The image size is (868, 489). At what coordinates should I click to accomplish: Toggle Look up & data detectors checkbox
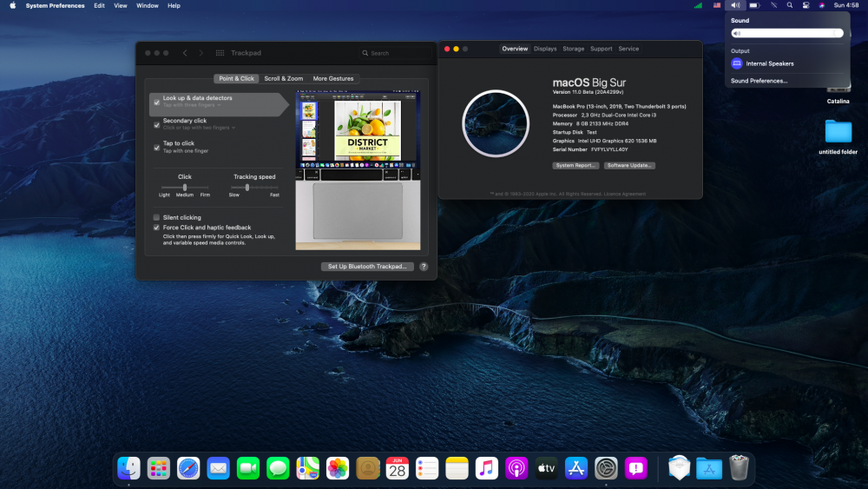156,102
